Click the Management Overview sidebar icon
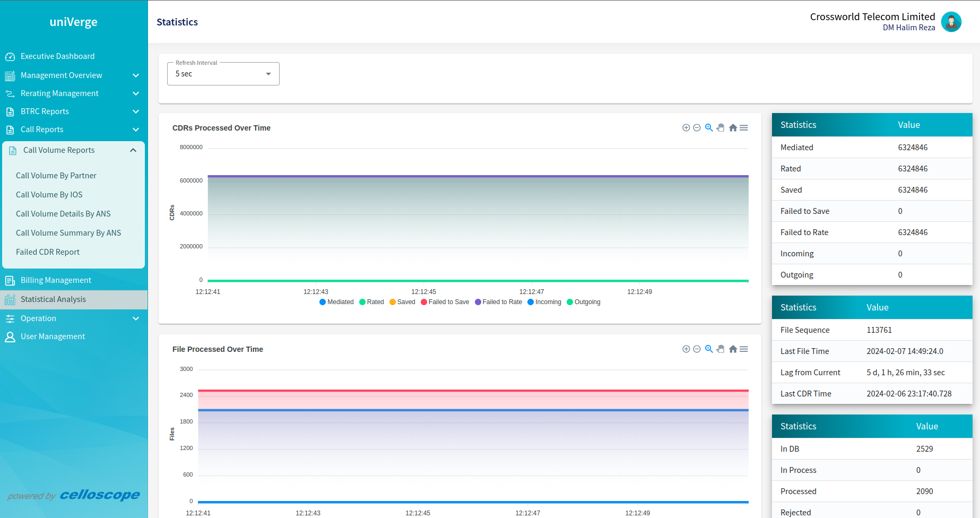The width and height of the screenshot is (980, 518). pos(10,75)
